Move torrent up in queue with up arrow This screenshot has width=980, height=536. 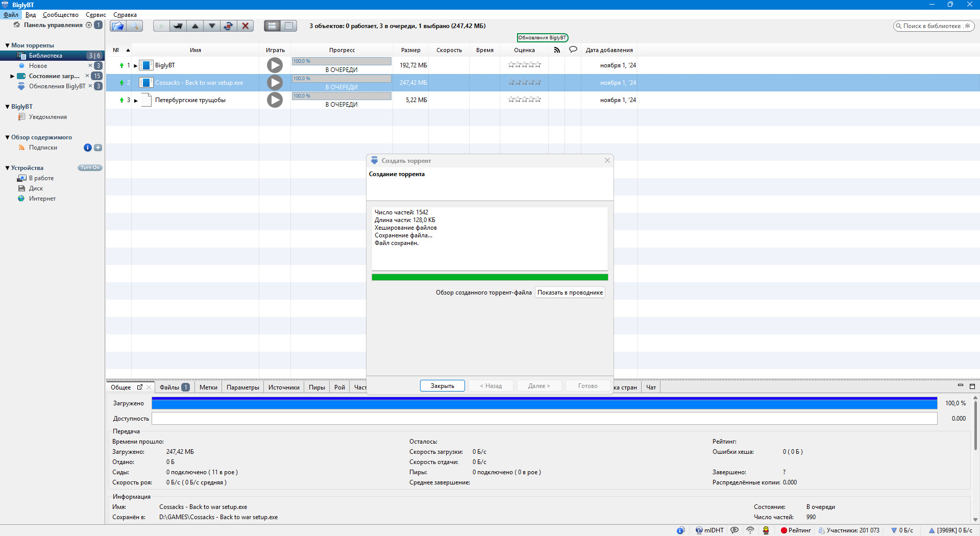click(x=195, y=26)
